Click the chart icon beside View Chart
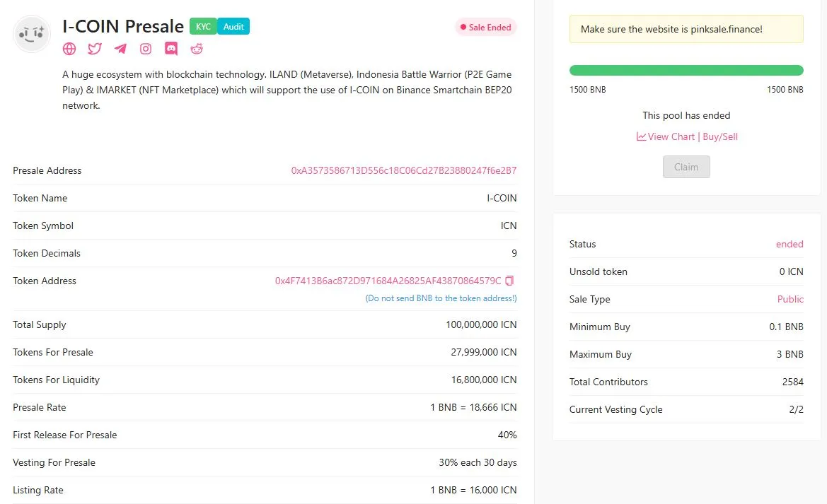Viewport: 827px width, 504px height. (641, 136)
